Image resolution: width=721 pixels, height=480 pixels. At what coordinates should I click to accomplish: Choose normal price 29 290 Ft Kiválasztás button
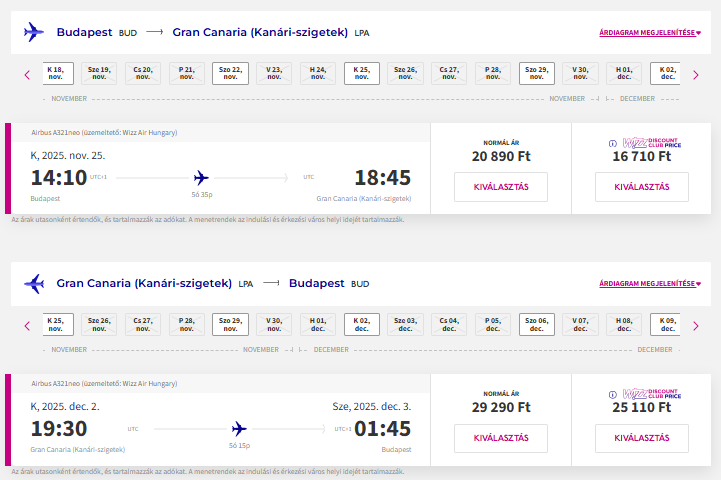(x=501, y=438)
